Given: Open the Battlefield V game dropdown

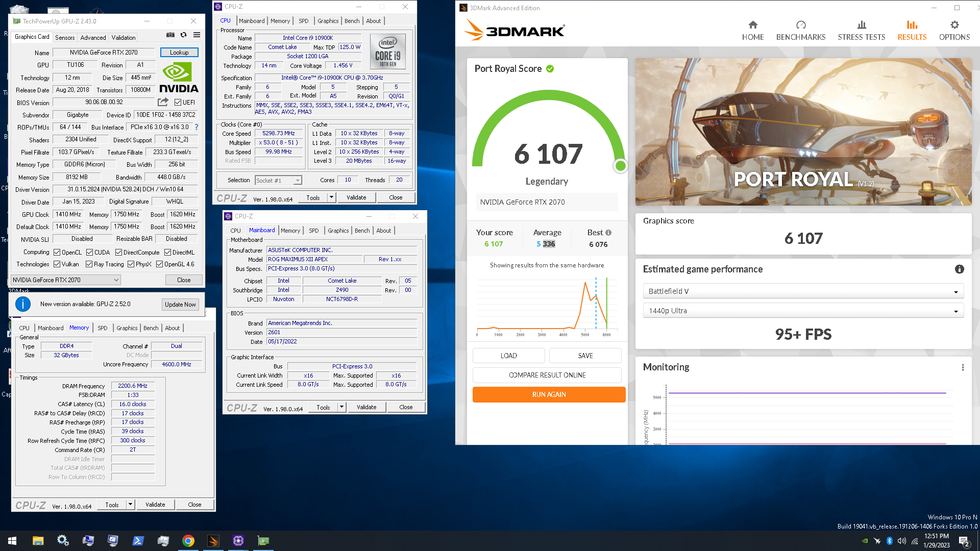Looking at the screenshot, I should click(x=803, y=291).
